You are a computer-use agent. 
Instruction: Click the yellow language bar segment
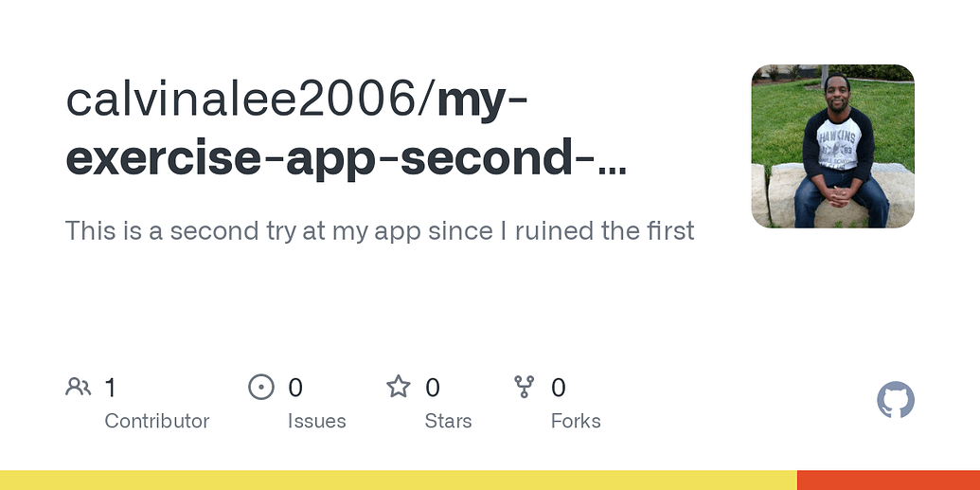click(399, 480)
